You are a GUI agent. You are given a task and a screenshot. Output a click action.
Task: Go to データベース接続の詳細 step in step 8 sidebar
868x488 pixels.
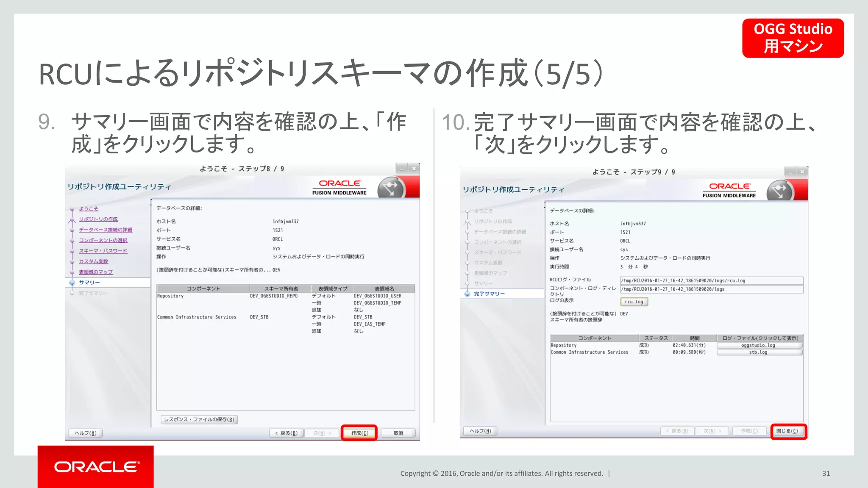tap(106, 230)
